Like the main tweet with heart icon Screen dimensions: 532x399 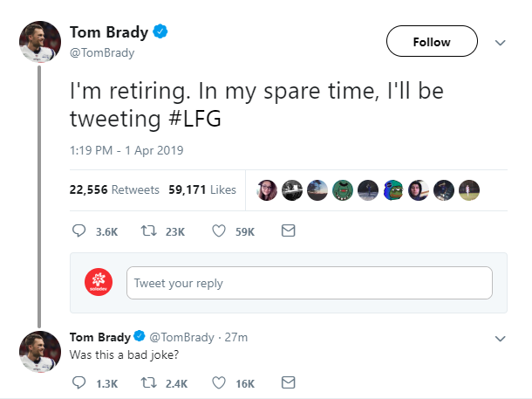(219, 231)
